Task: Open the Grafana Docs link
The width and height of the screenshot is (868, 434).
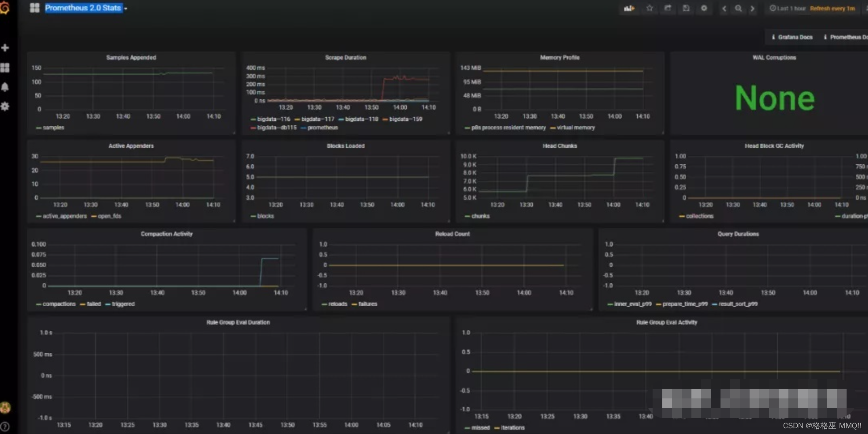Action: pos(792,37)
